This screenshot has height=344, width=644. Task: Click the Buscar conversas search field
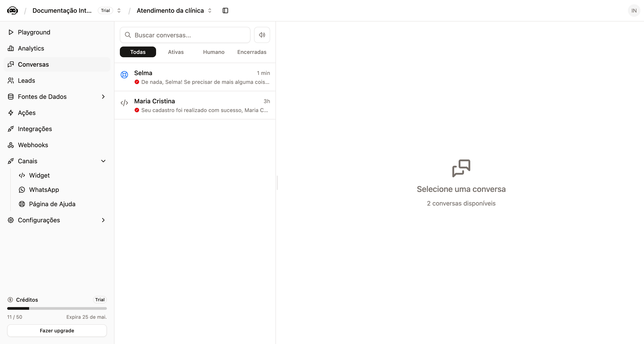coord(185,35)
